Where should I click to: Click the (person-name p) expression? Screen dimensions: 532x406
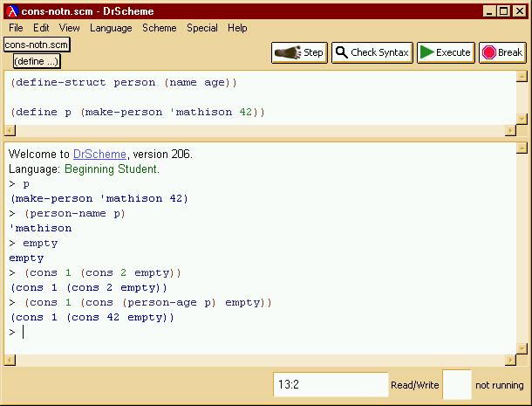pyautogui.click(x=75, y=213)
